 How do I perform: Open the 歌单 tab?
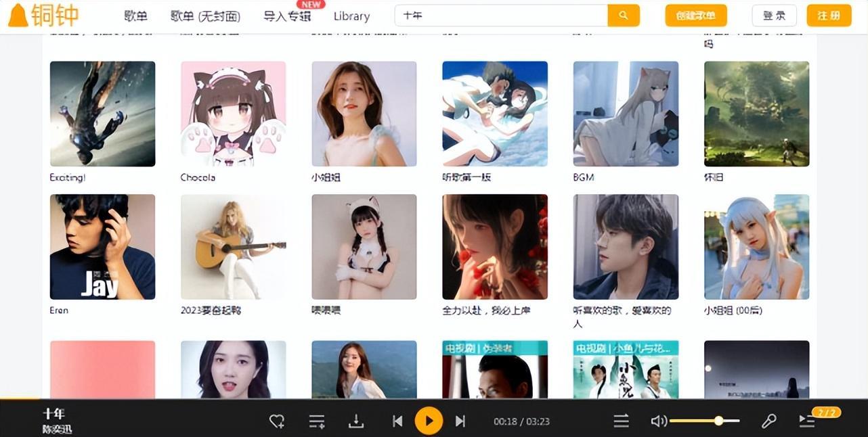(x=135, y=16)
